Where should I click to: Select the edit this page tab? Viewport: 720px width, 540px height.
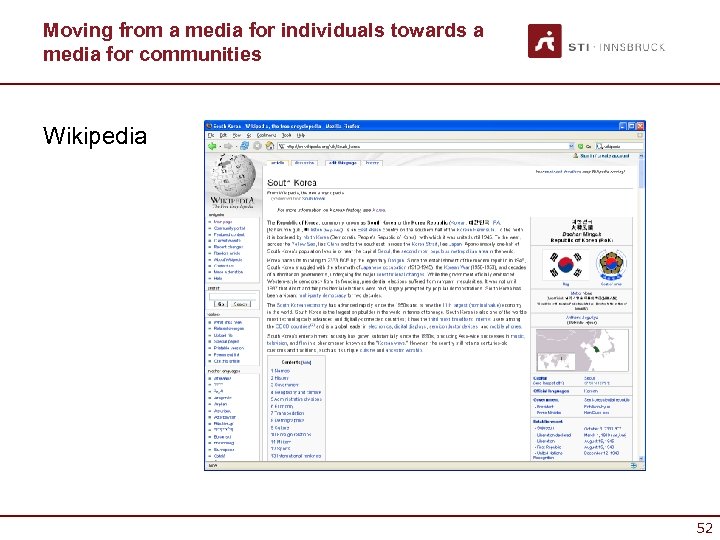[x=343, y=163]
